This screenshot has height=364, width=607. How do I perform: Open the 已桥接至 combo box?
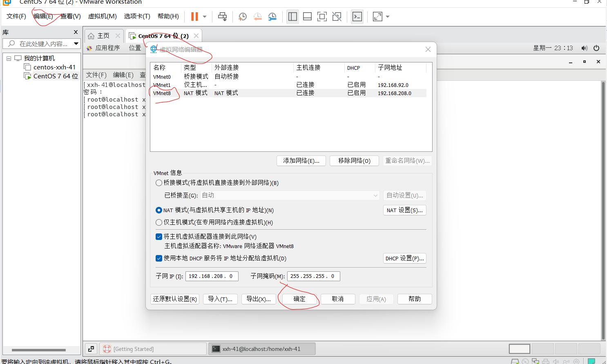[x=290, y=195]
